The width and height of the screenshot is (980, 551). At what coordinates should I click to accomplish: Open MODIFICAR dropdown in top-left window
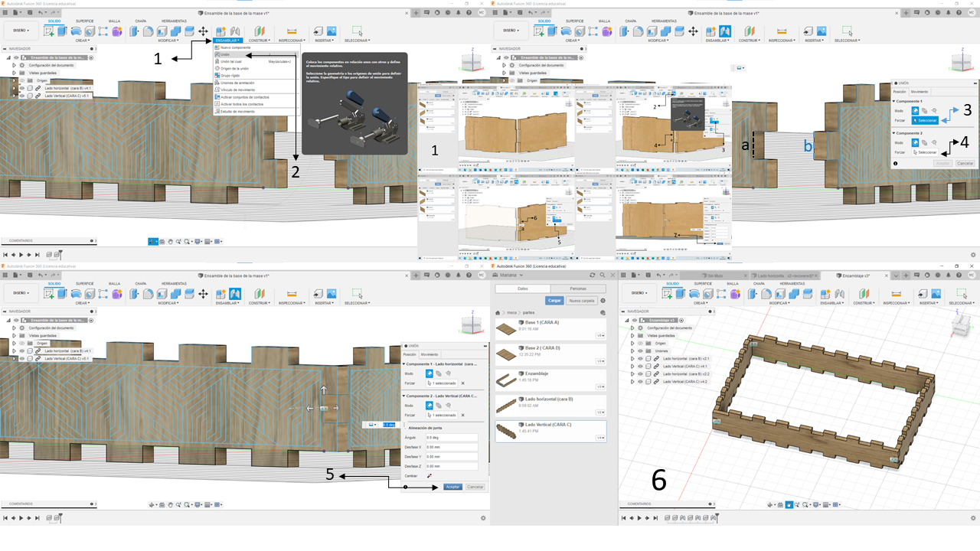(x=167, y=40)
